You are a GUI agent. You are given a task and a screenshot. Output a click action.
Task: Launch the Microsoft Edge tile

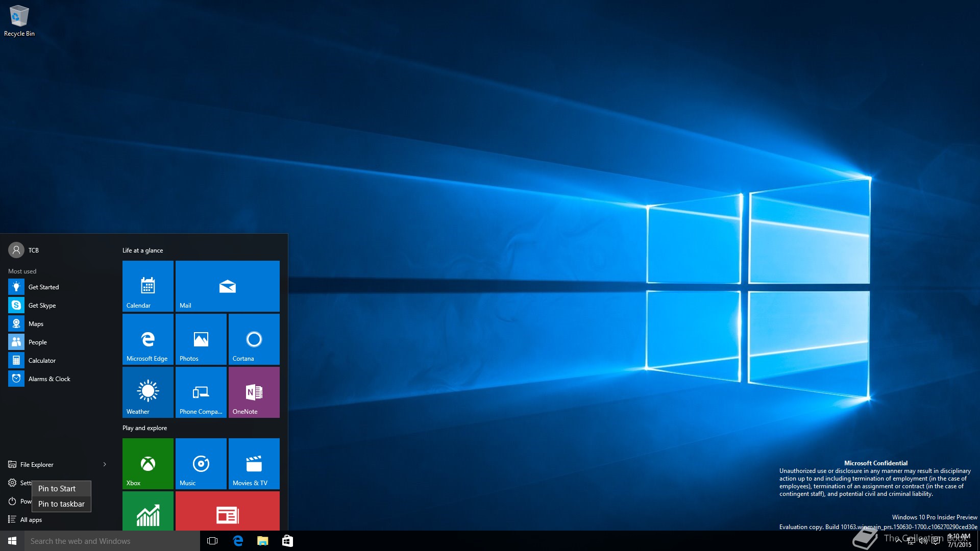click(148, 339)
